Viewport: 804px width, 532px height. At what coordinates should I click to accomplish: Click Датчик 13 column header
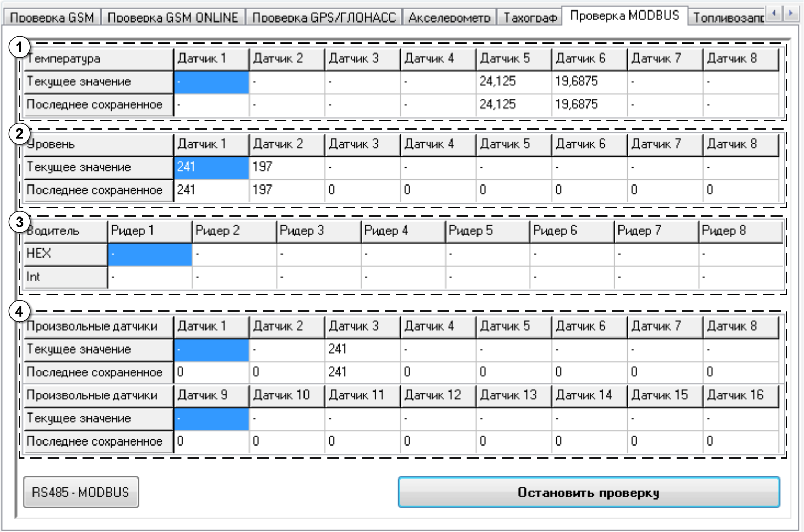tap(514, 395)
